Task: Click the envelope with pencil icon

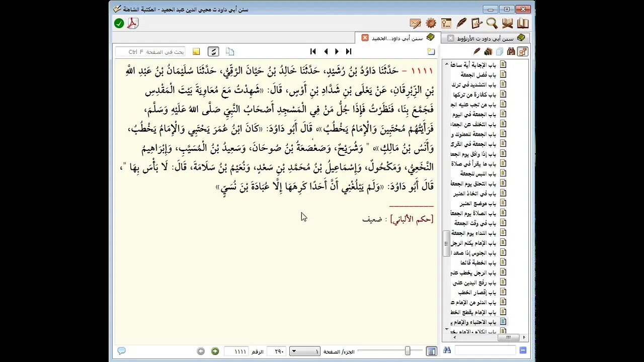Action: point(415,23)
